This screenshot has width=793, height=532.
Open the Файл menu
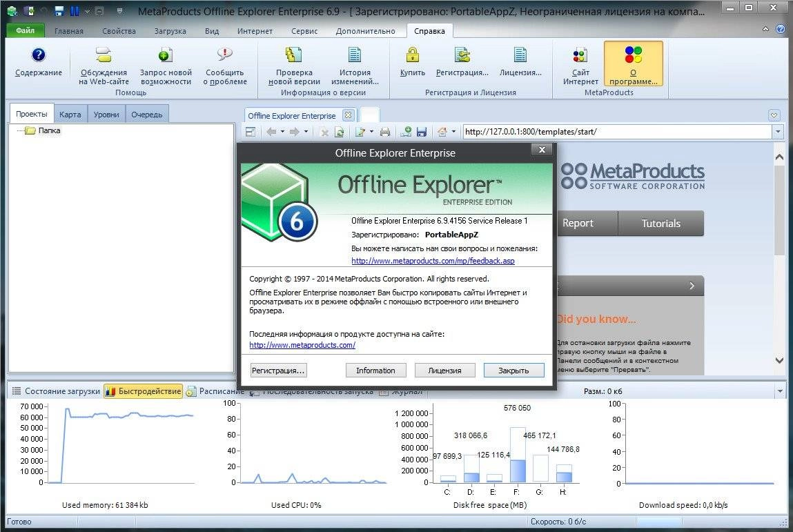coord(26,30)
